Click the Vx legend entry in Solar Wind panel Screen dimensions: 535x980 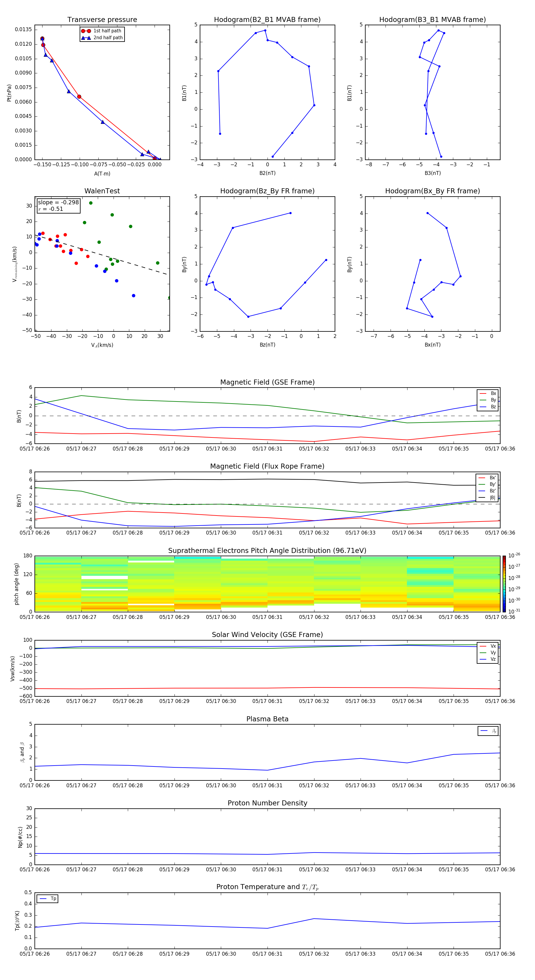coord(488,646)
